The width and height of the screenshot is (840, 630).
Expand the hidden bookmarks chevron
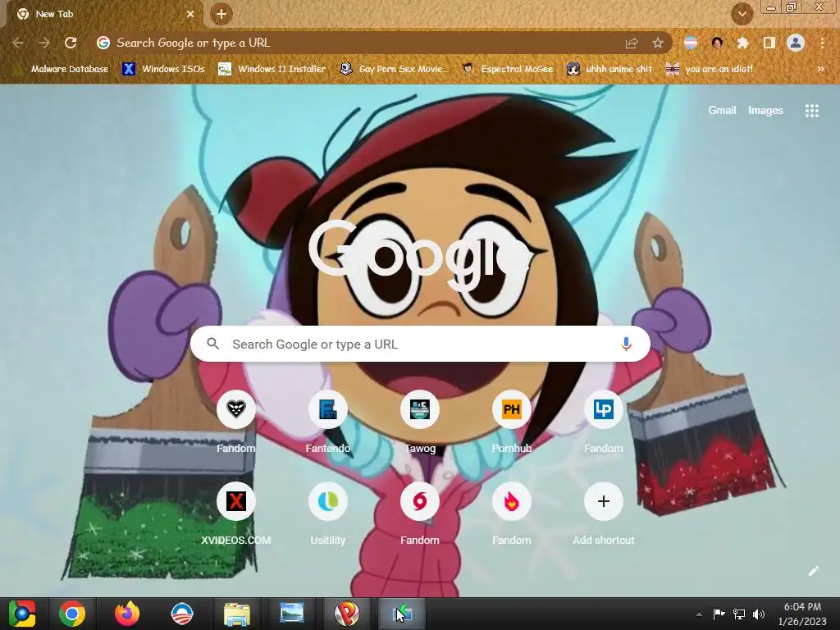point(820,69)
